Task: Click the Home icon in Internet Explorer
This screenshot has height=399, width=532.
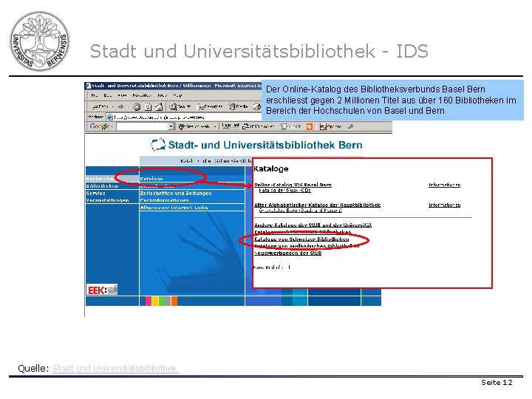Action: click(x=159, y=107)
